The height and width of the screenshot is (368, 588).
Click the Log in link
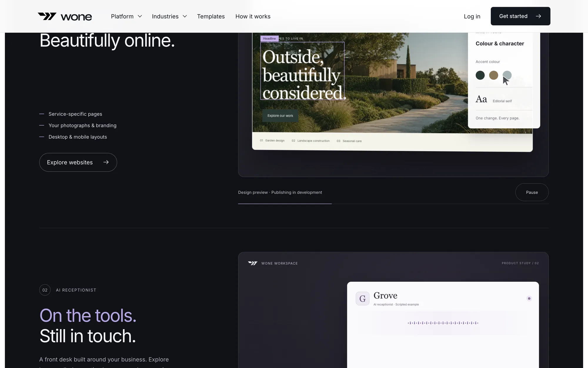click(x=472, y=16)
